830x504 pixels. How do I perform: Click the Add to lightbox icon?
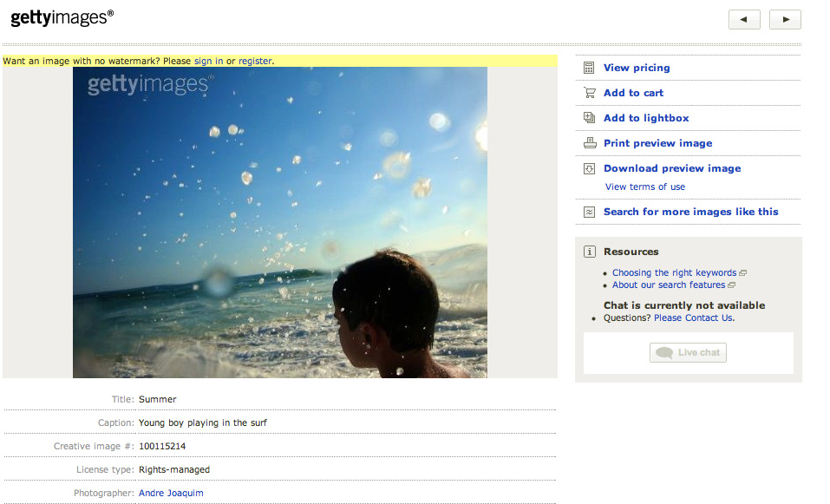click(x=589, y=118)
